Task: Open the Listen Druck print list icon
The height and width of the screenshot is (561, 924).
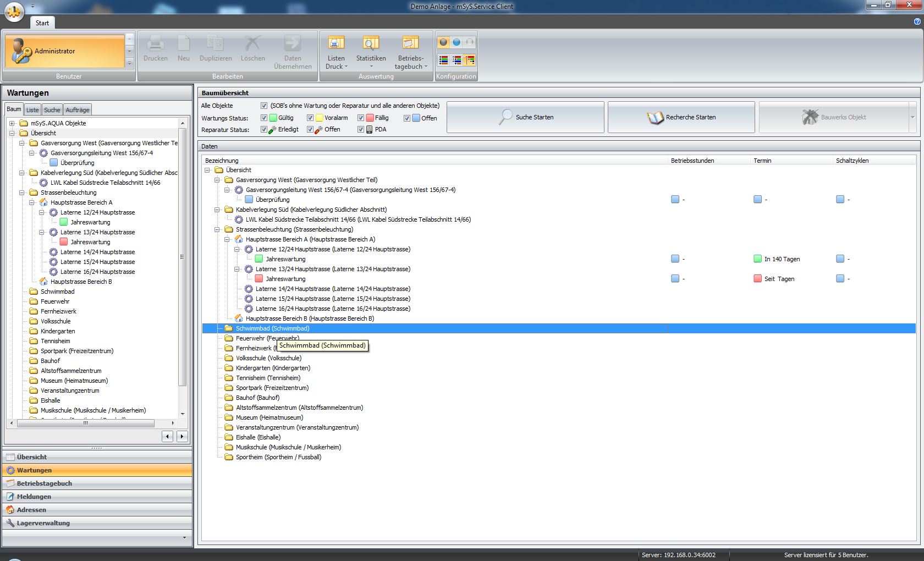Action: [x=336, y=43]
